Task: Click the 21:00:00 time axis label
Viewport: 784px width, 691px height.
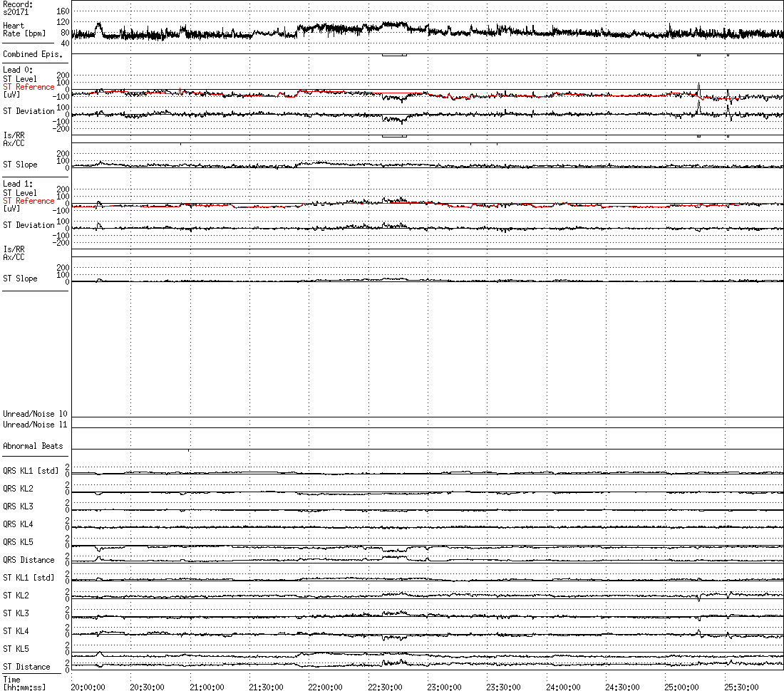Action: point(208,687)
